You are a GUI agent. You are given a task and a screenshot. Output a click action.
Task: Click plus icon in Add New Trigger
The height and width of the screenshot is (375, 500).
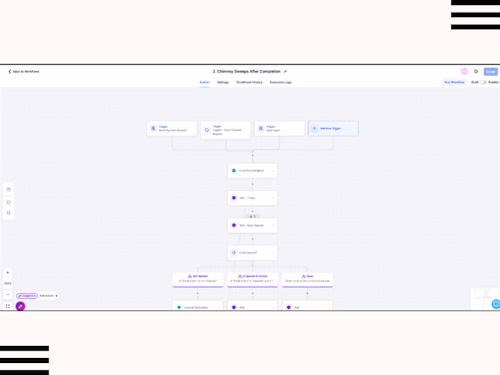(x=314, y=128)
